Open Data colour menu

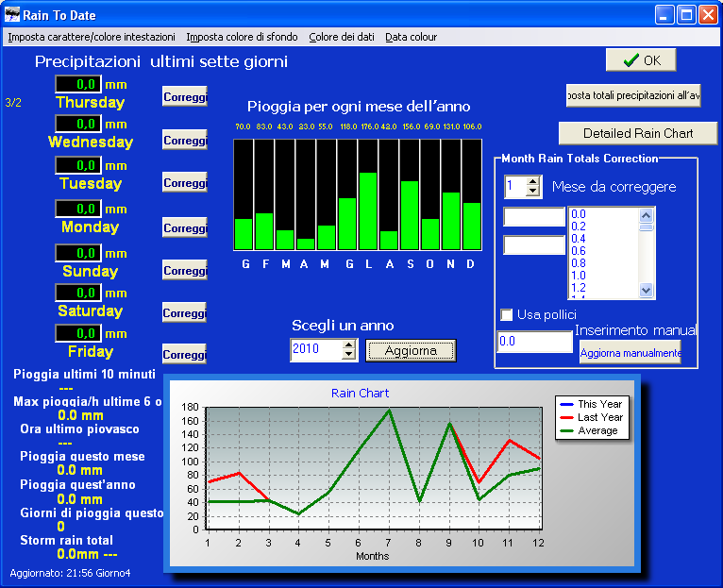(411, 37)
